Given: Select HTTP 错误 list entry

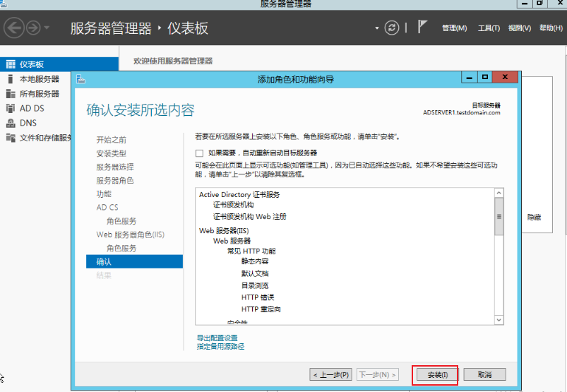Looking at the screenshot, I should [258, 297].
